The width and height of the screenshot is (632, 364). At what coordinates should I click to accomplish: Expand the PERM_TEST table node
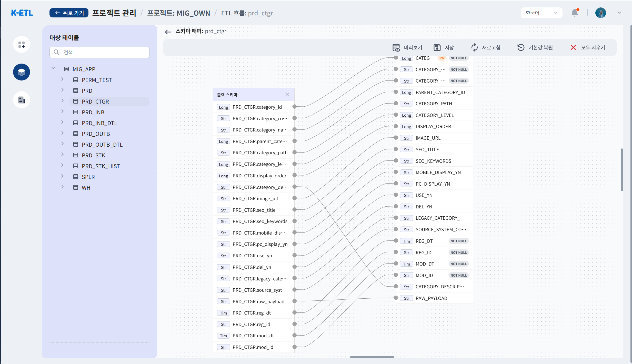[x=62, y=79]
